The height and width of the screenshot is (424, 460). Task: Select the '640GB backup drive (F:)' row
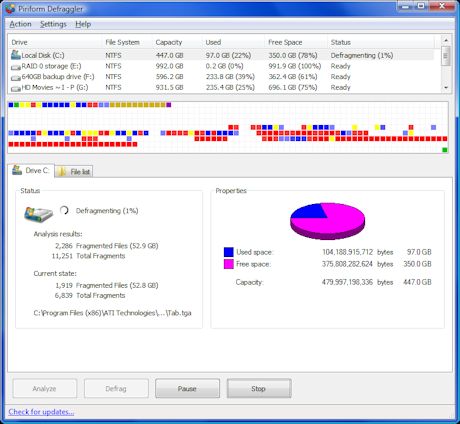[x=221, y=77]
